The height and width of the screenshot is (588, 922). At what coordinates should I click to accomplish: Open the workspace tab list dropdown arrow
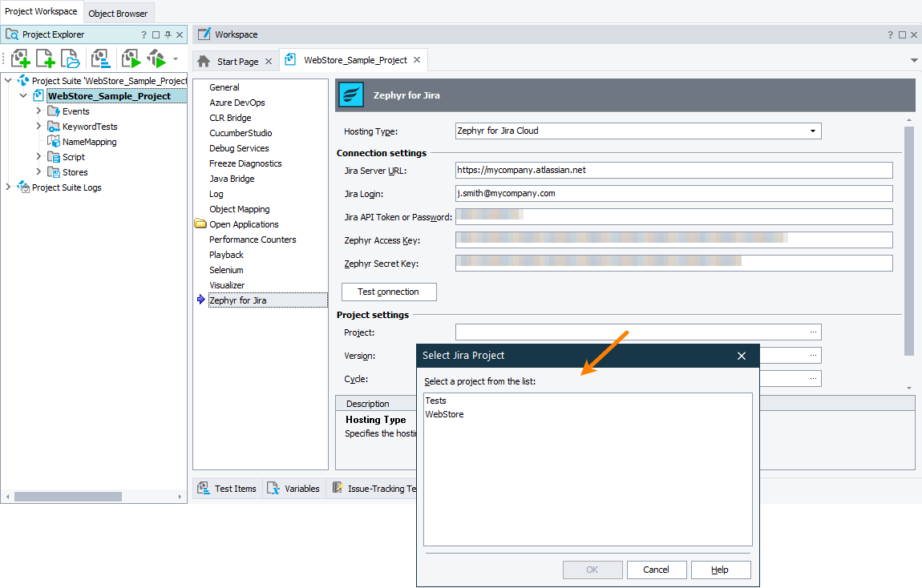[914, 61]
